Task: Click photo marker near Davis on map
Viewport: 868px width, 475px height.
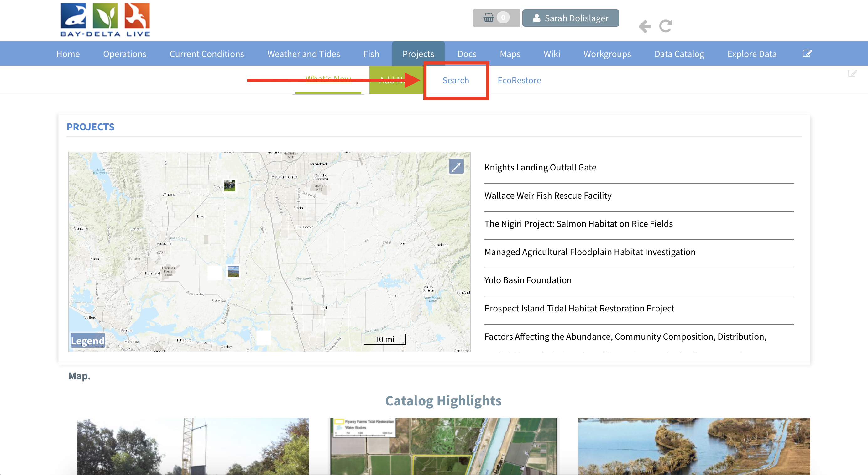Action: tap(230, 185)
